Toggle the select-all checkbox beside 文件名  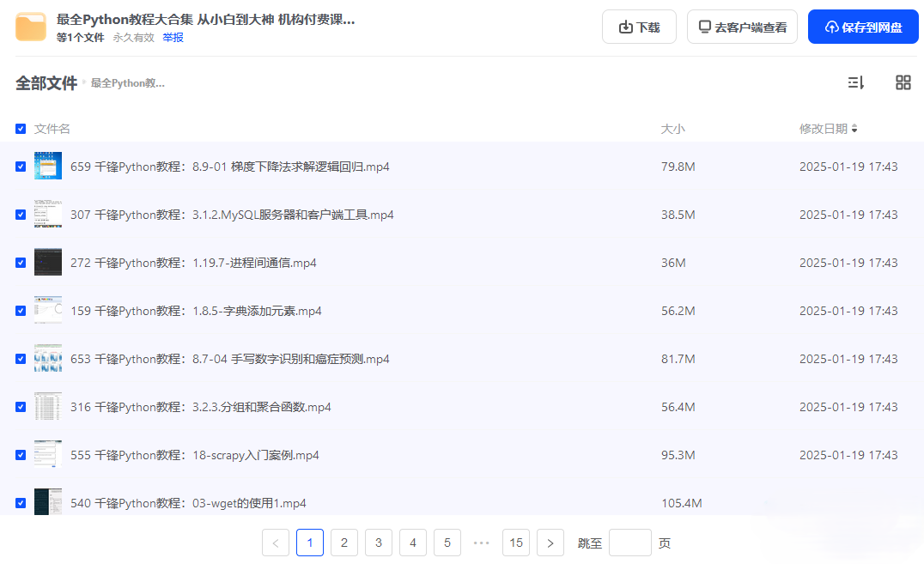[21, 129]
